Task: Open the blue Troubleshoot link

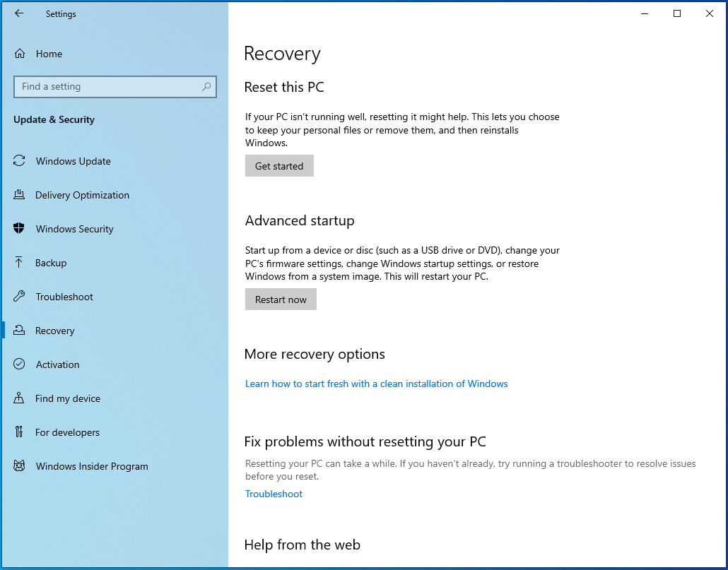Action: tap(274, 494)
